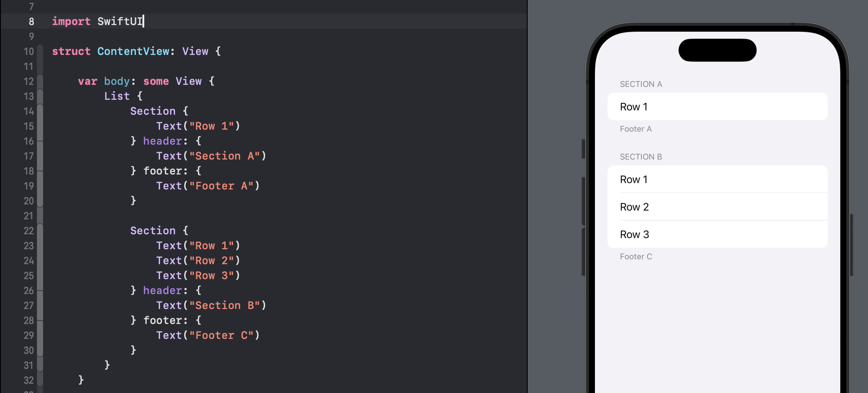
Task: Fold the second Section block at line 22
Action: (40, 231)
